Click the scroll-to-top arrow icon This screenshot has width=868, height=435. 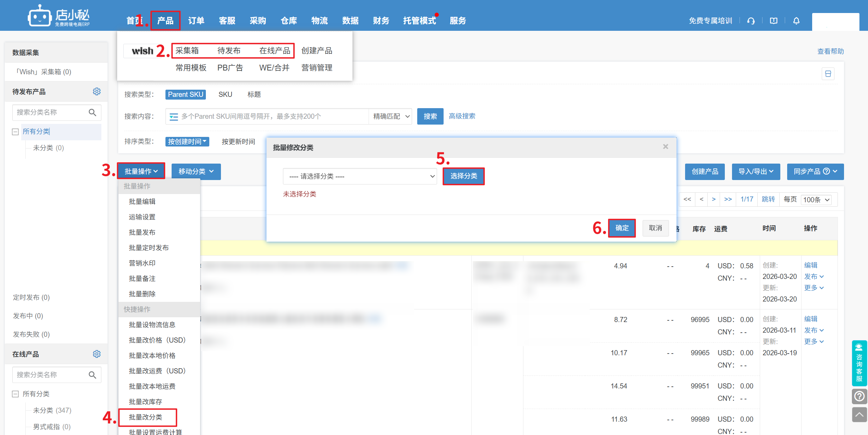(x=859, y=415)
